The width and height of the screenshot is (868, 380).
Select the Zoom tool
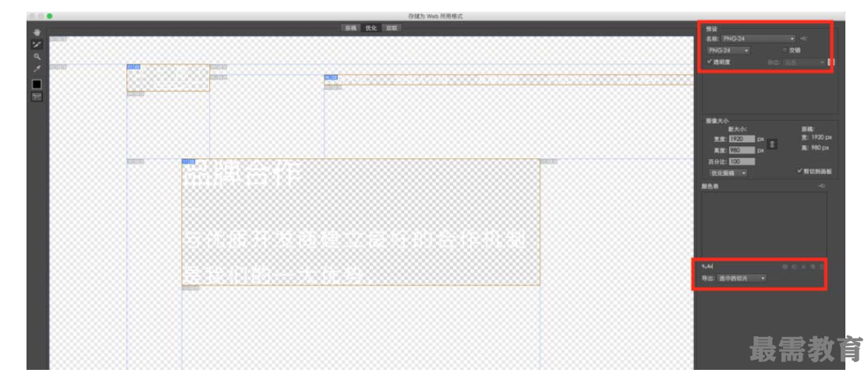[37, 56]
